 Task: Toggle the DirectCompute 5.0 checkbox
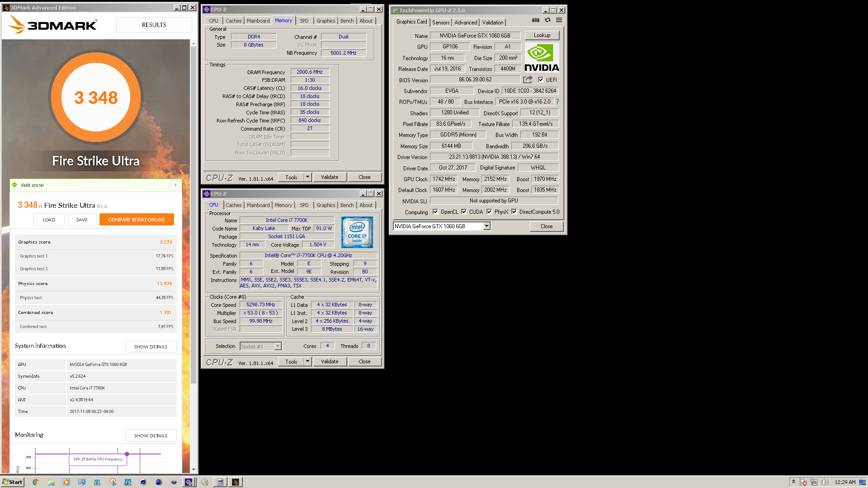click(514, 212)
